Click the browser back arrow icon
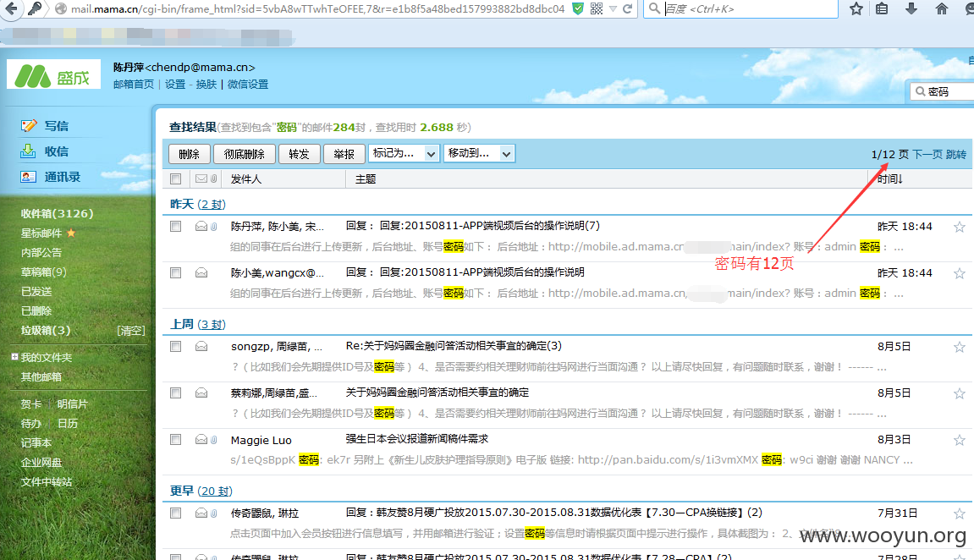This screenshot has width=974, height=560. click(x=11, y=8)
